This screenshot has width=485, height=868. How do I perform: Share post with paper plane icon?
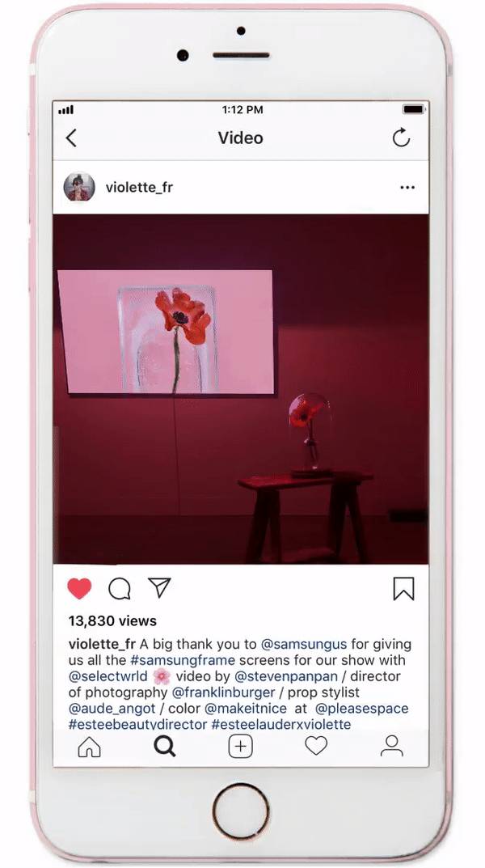point(159,588)
